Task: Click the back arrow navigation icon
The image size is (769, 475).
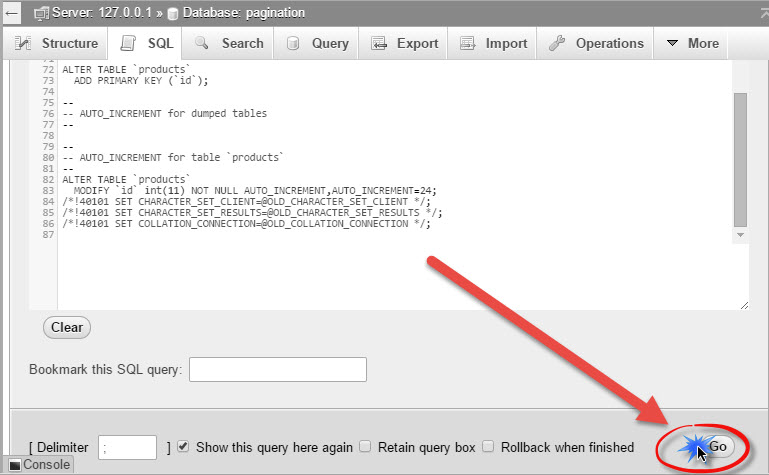Action: (x=12, y=13)
